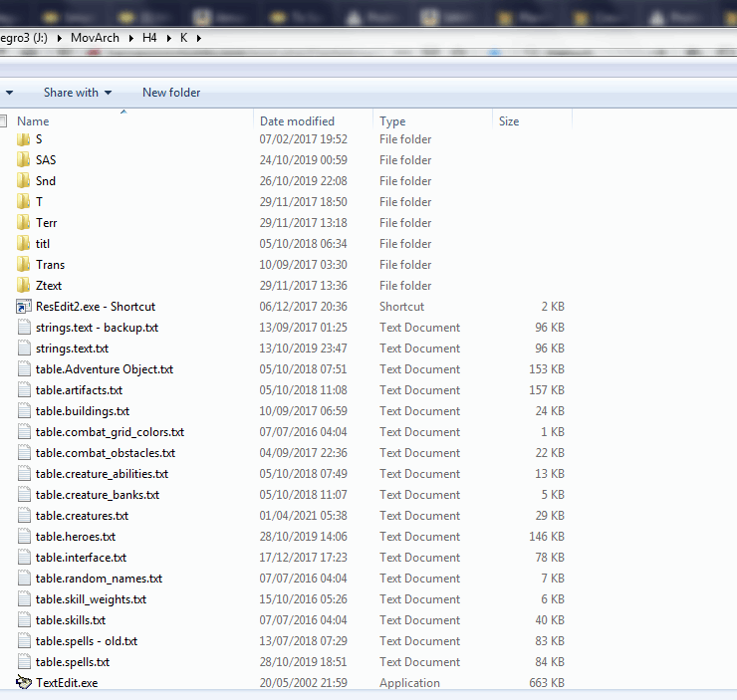Select the table.spells.txt file name
This screenshot has height=700, width=737.
[x=73, y=662]
